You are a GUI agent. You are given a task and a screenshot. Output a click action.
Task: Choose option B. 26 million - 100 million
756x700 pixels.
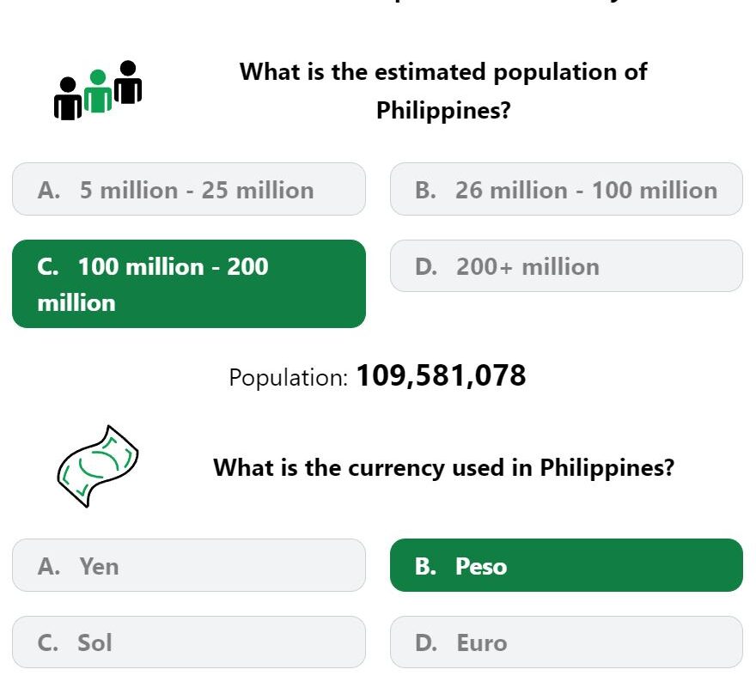coord(566,189)
